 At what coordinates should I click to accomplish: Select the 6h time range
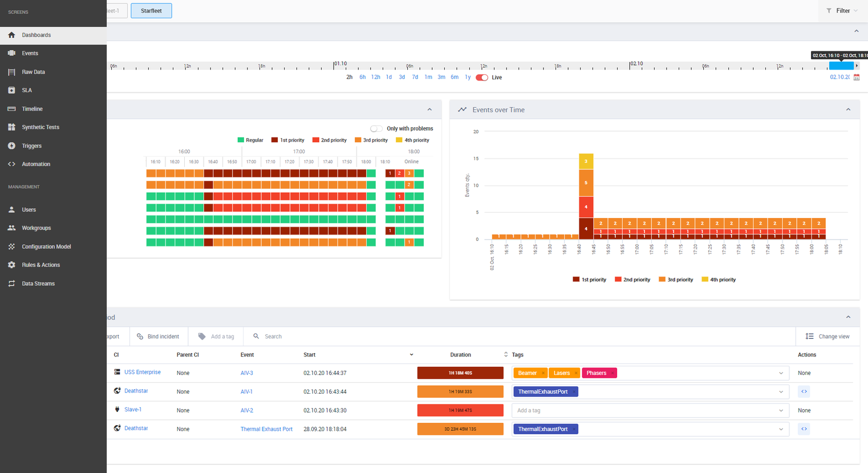[x=362, y=77]
